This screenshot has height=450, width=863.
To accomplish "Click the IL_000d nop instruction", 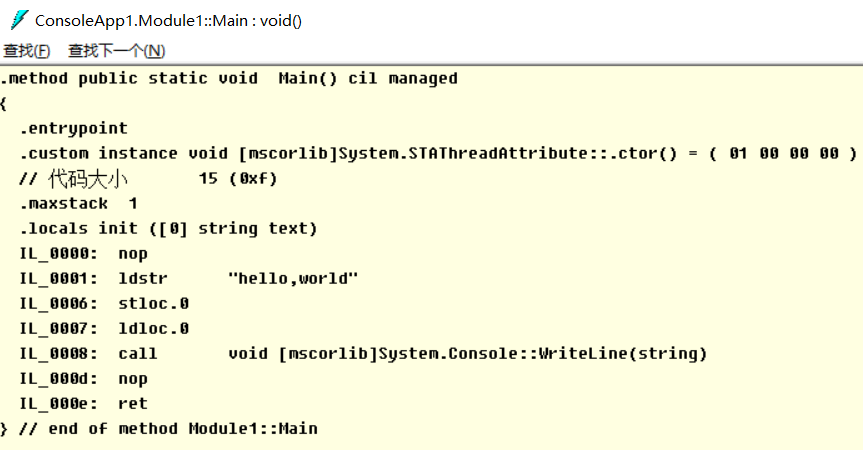I will coord(83,379).
